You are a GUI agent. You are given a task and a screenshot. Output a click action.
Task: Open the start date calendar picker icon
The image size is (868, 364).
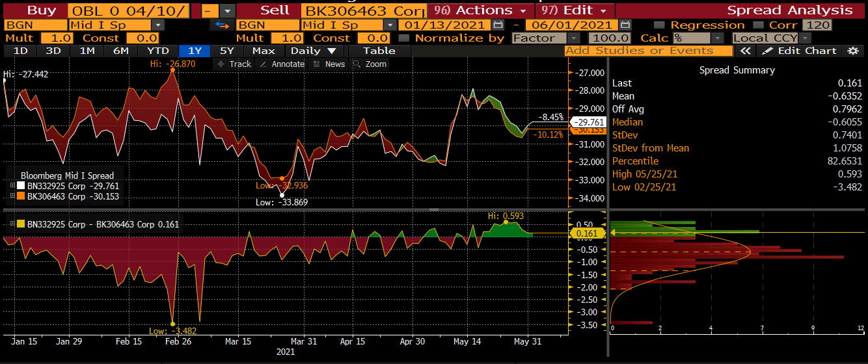tap(498, 25)
